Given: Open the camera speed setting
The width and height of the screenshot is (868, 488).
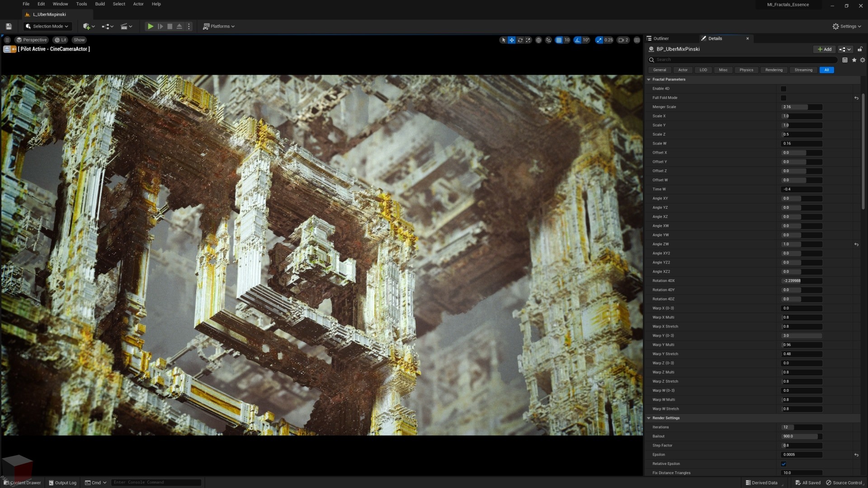Looking at the screenshot, I should click(x=623, y=40).
